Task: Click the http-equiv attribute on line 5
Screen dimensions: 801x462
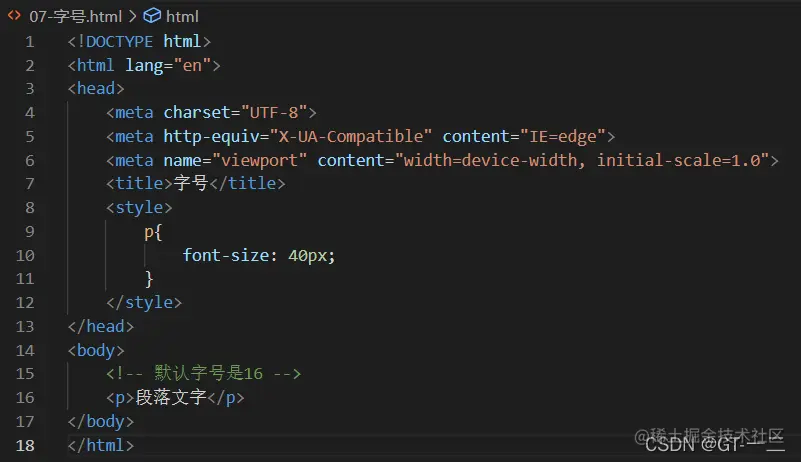Action: pyautogui.click(x=211, y=136)
